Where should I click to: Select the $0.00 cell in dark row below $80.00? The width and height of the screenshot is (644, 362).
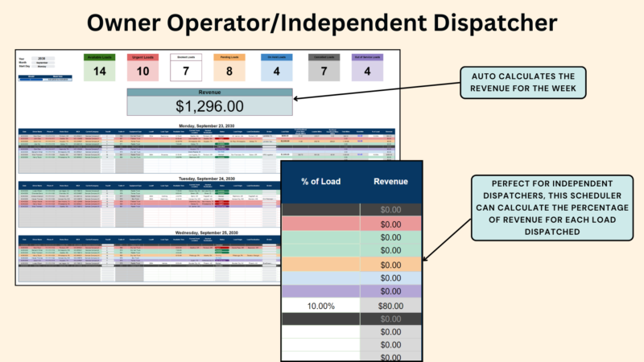point(390,319)
